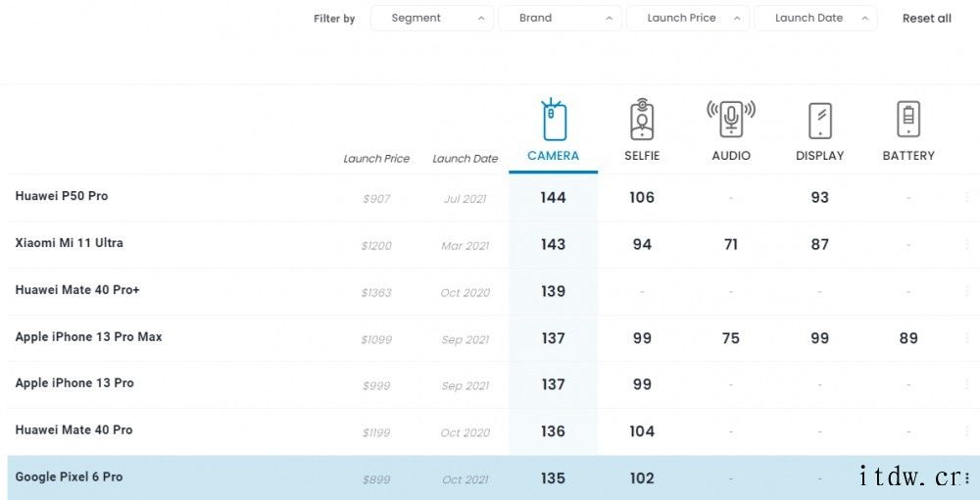Click camera score 143 for Xiaomi Mi 11 Ultra

(x=553, y=244)
